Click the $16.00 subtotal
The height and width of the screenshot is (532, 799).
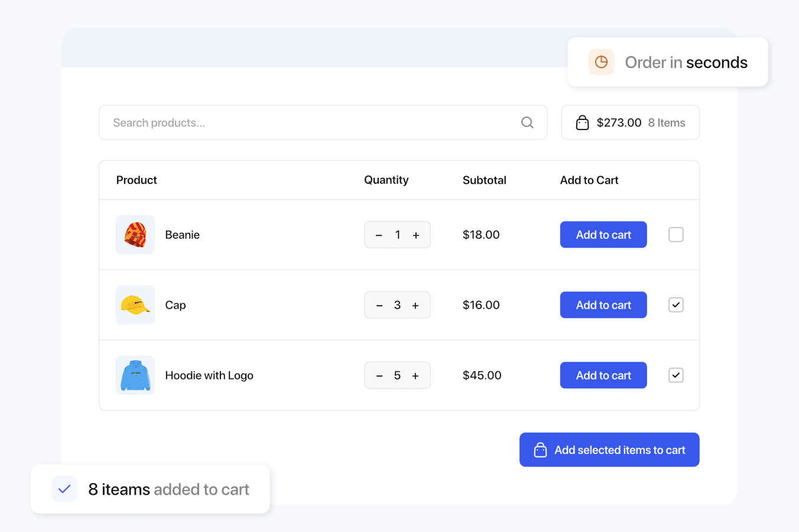pyautogui.click(x=481, y=305)
